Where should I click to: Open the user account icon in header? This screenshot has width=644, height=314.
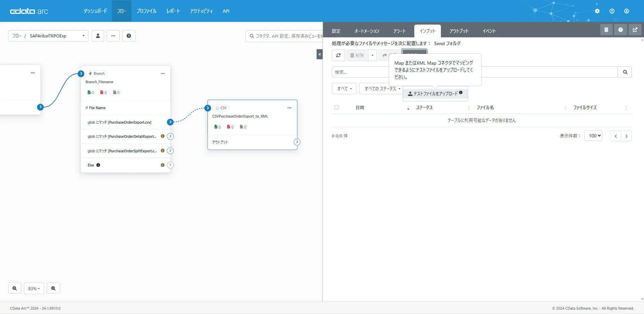coord(626,11)
